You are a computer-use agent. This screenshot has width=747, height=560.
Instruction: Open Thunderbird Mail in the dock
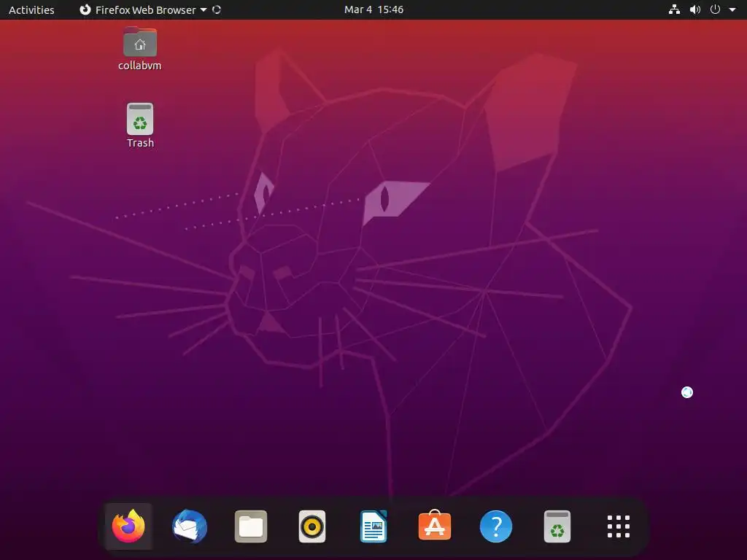190,526
